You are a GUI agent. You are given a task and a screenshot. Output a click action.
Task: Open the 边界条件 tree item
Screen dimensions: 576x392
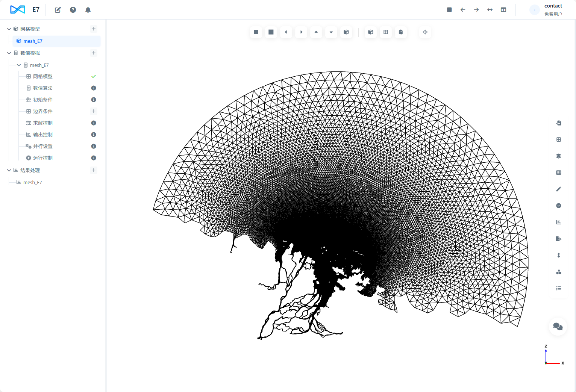[x=42, y=111]
